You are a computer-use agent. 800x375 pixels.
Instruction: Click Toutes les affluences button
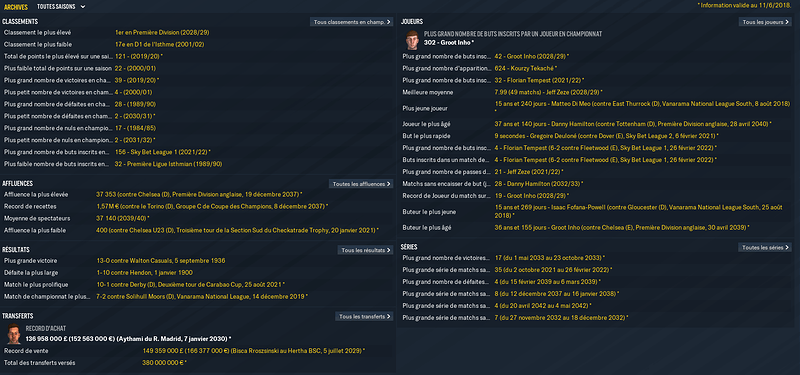click(x=361, y=184)
